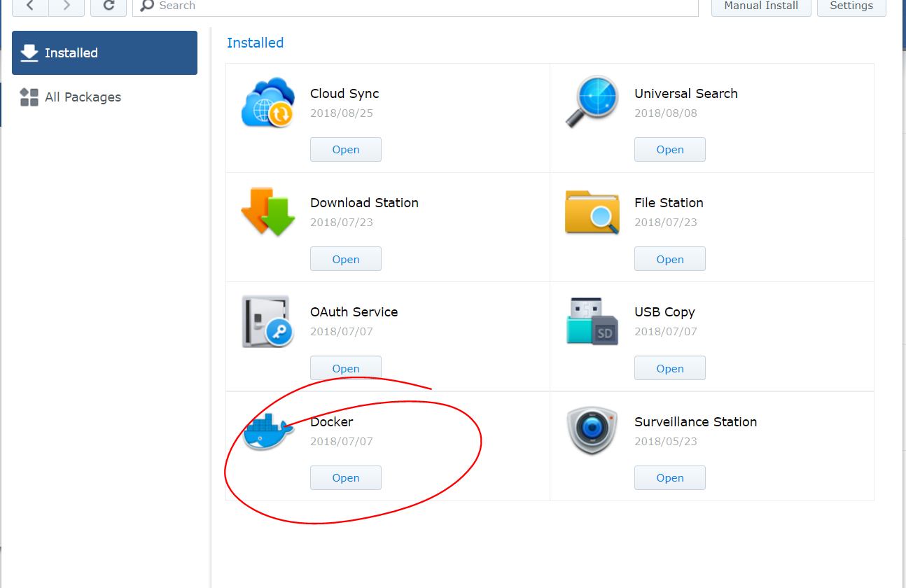Open Download Station package
This screenshot has height=588, width=906.
click(x=346, y=259)
